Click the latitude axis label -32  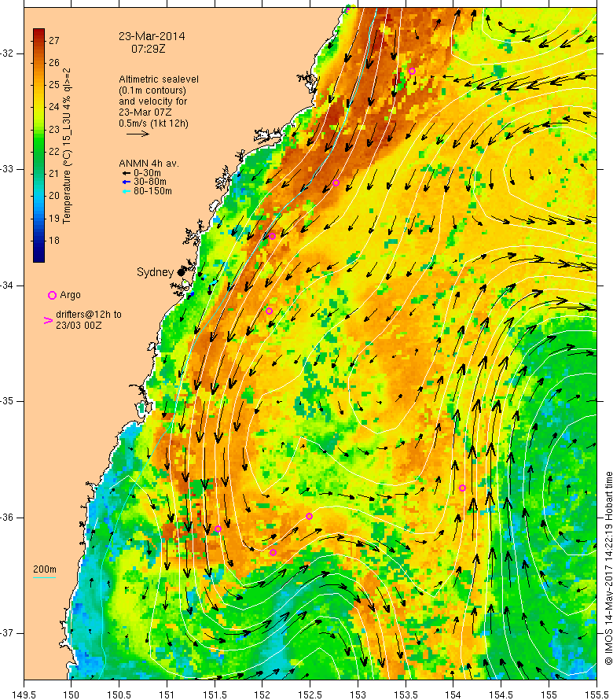8,53
